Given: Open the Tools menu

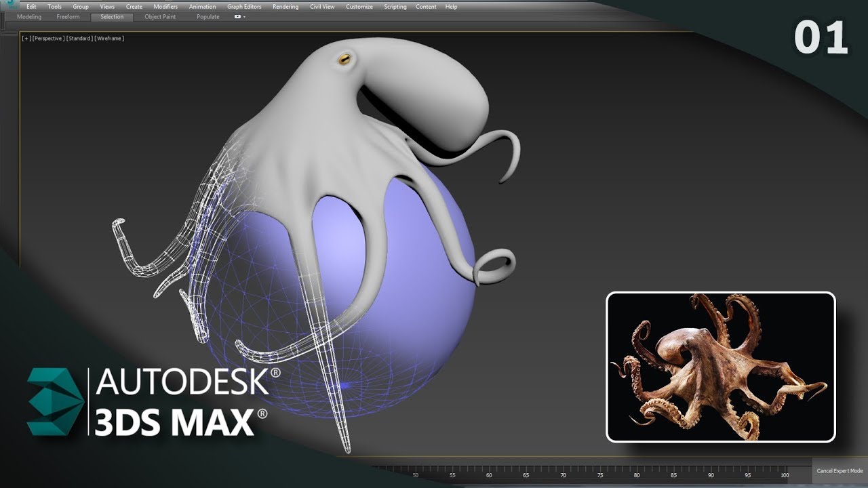Looking at the screenshot, I should click(55, 7).
